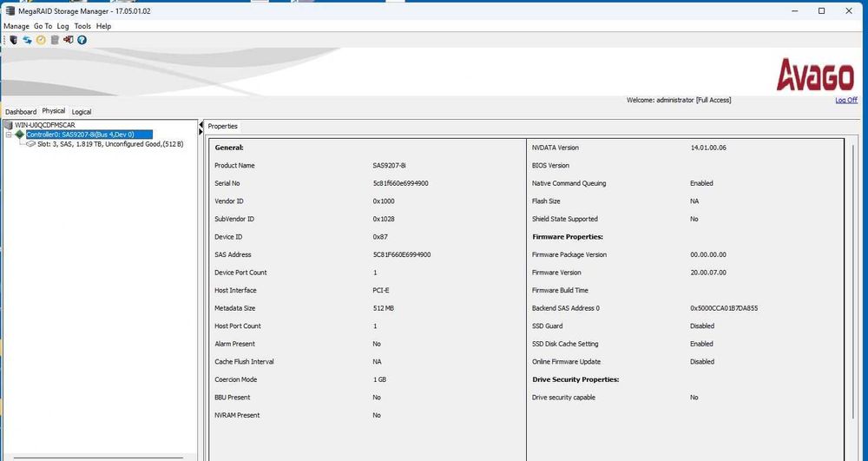Click the NVRAM Present label

pyautogui.click(x=237, y=415)
